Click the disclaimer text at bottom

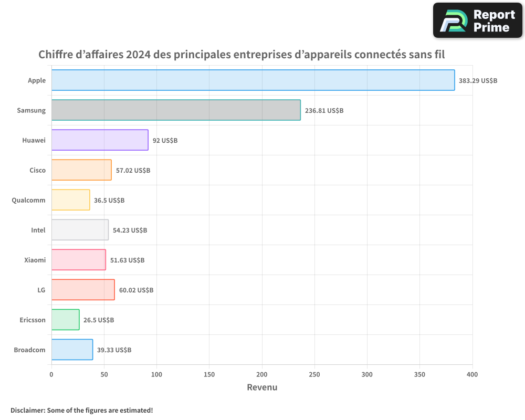coord(81,410)
